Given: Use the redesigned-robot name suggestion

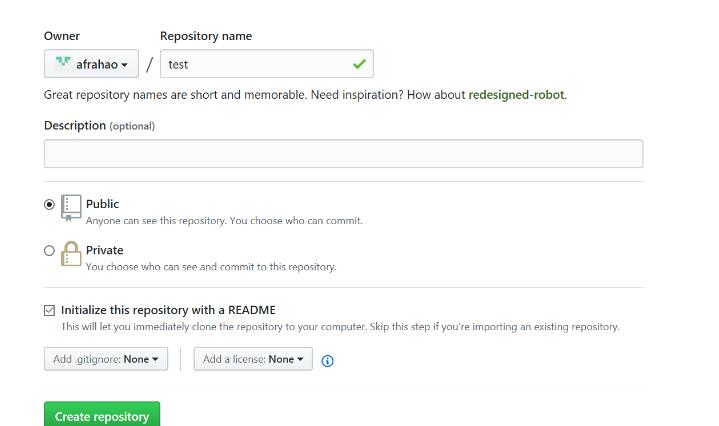Looking at the screenshot, I should [516, 94].
